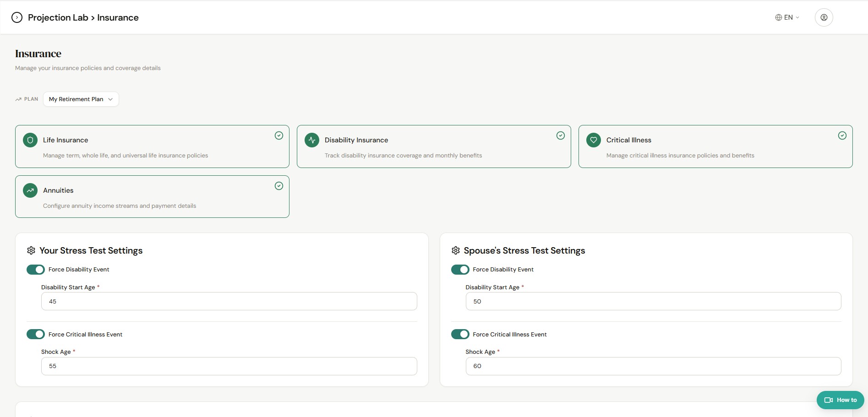Click the 'Spouse's Stress Test Settings' heading
This screenshot has height=417, width=868.
coord(524,250)
